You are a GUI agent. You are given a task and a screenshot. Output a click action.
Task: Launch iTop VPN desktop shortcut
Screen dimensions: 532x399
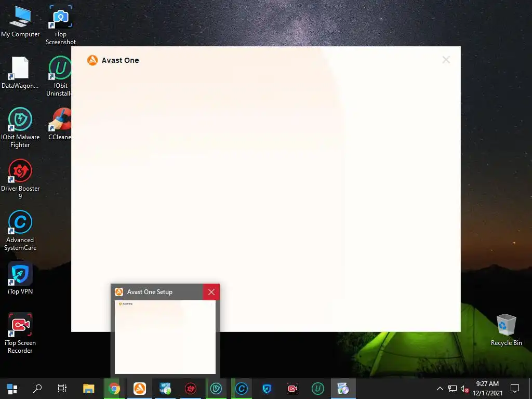point(20,278)
